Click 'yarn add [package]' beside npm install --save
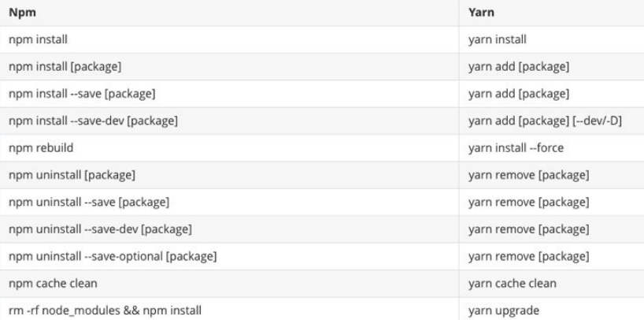The height and width of the screenshot is (320, 644). coord(552,94)
